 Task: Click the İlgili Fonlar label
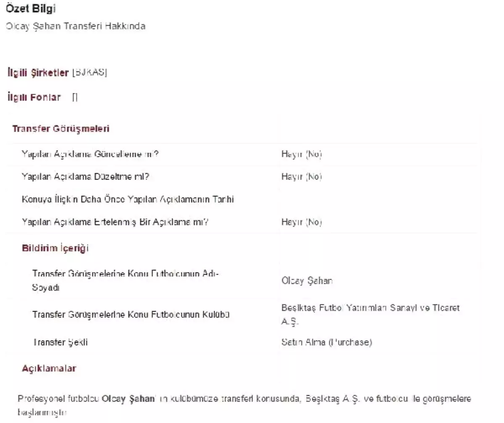pos(34,98)
